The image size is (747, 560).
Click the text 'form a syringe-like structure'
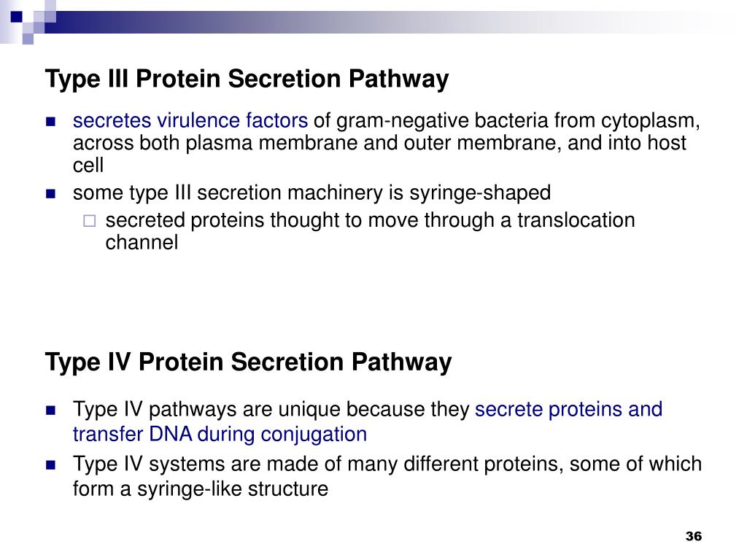[201, 489]
